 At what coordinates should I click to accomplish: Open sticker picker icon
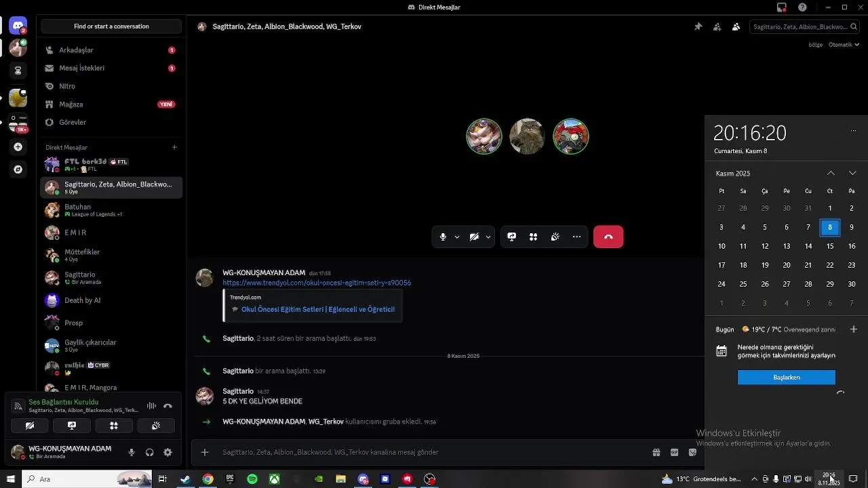692,452
